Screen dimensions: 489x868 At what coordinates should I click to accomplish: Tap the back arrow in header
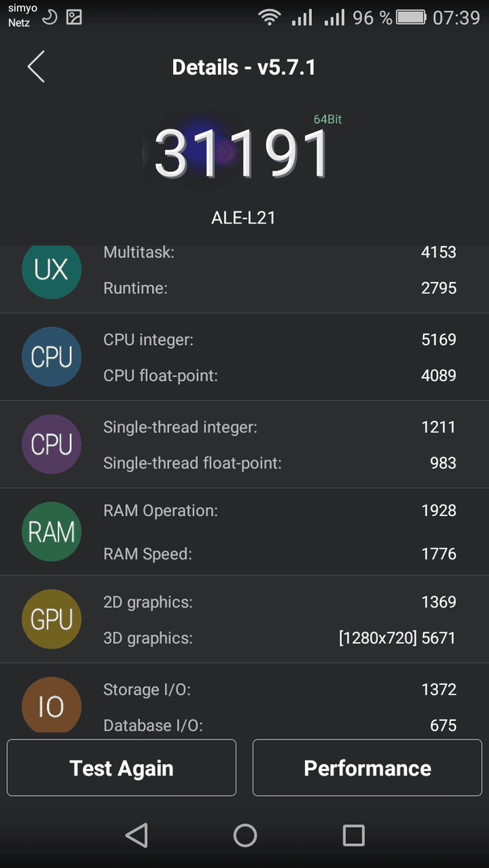point(36,67)
